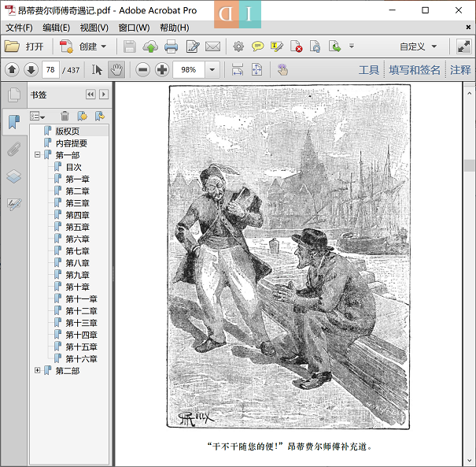The height and width of the screenshot is (467, 476).
Task: Click the Print icon
Action: point(171,46)
